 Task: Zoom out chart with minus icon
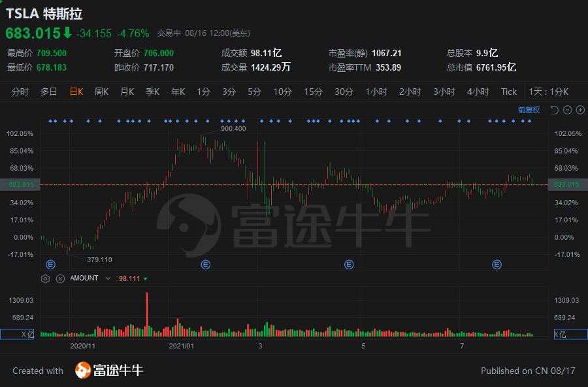tap(567, 110)
